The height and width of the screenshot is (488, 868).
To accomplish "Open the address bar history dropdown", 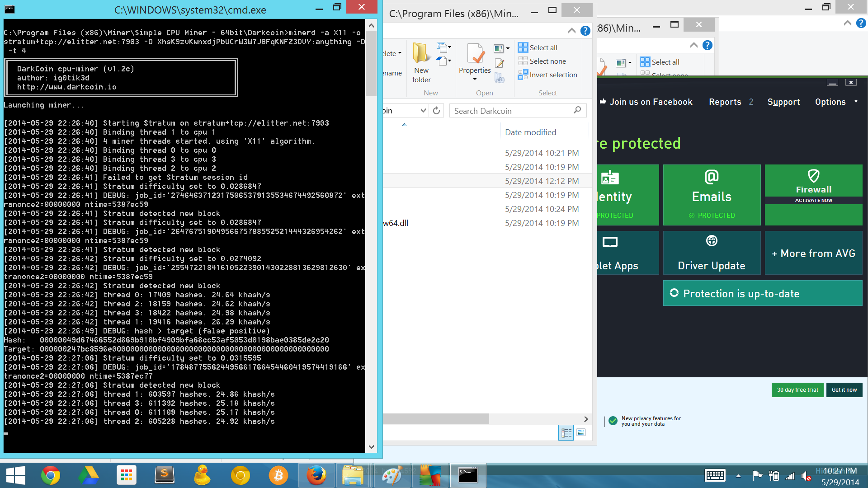I will click(423, 111).
